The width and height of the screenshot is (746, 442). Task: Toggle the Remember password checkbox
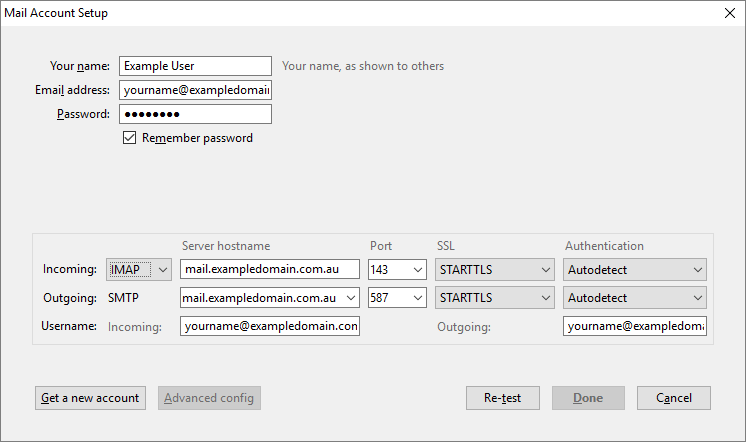pos(129,138)
